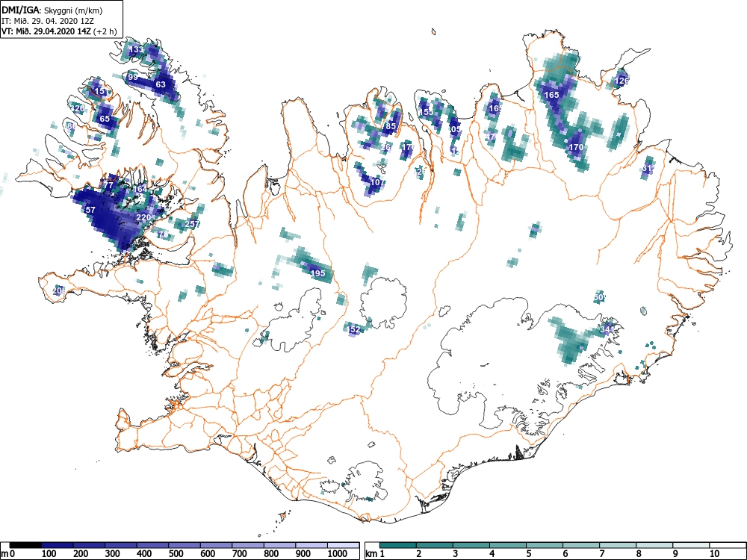Click the 'DMI/IGA: Skyggni (m/km)' title

tap(52, 10)
